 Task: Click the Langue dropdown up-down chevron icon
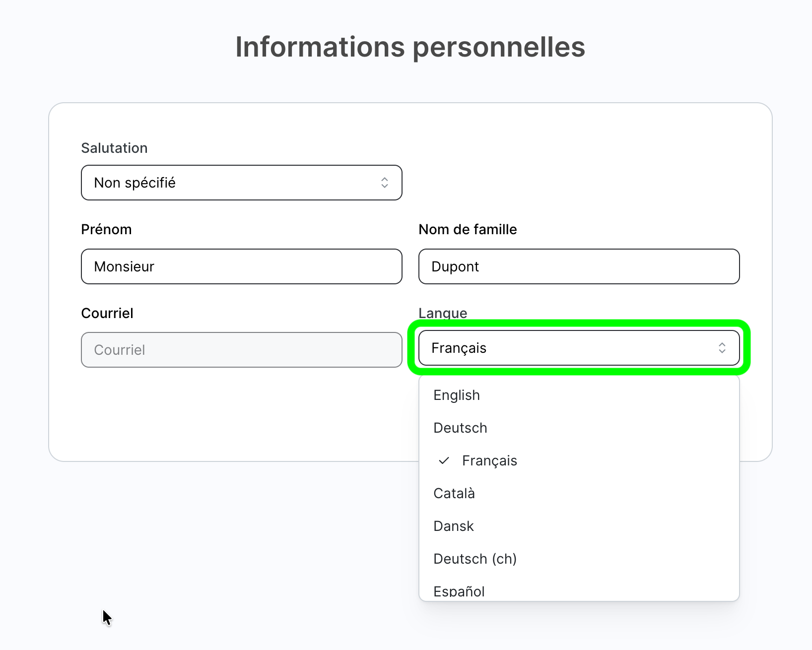(x=722, y=348)
